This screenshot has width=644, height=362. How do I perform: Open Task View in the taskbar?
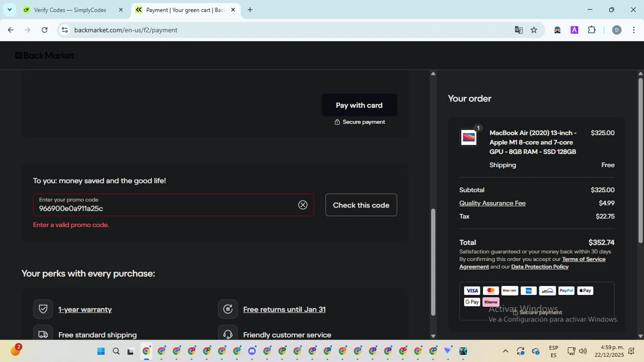point(131,351)
